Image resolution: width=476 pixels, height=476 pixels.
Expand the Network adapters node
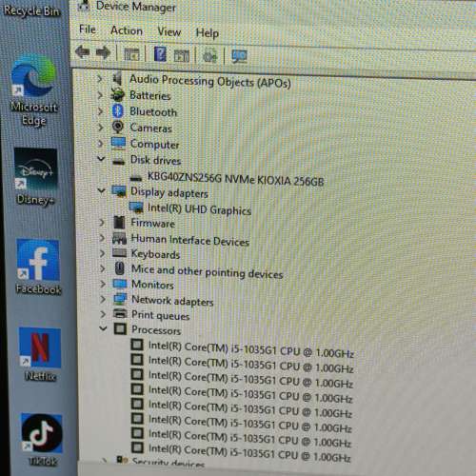pos(102,299)
